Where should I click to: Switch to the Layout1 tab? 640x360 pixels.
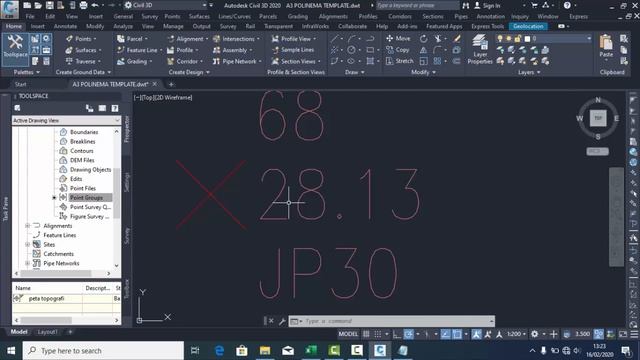47,332
